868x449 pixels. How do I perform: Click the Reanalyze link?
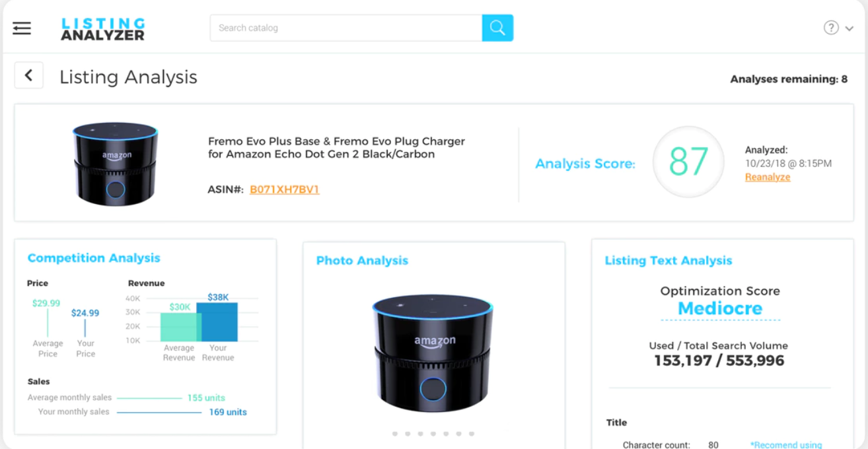(x=768, y=177)
